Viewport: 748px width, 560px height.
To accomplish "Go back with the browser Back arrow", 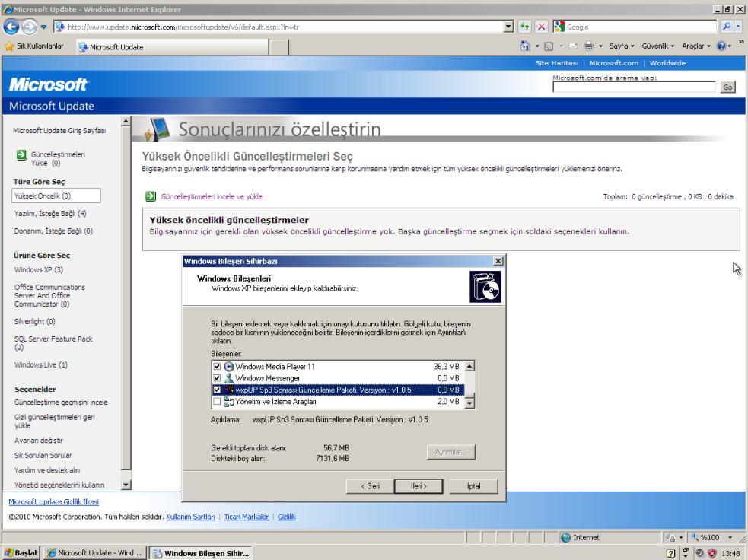I will point(11,27).
